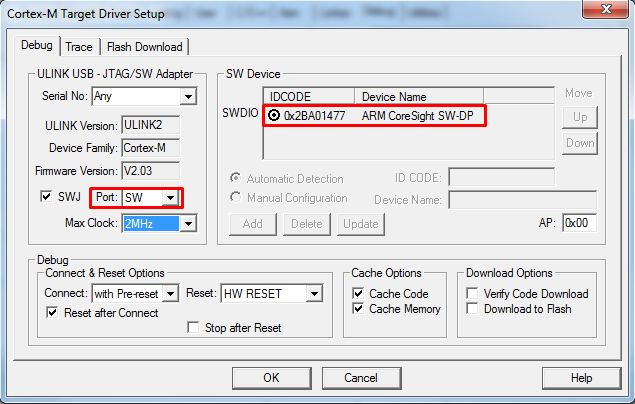Open the Serial No dropdown
This screenshot has height=404, width=635.
[187, 97]
